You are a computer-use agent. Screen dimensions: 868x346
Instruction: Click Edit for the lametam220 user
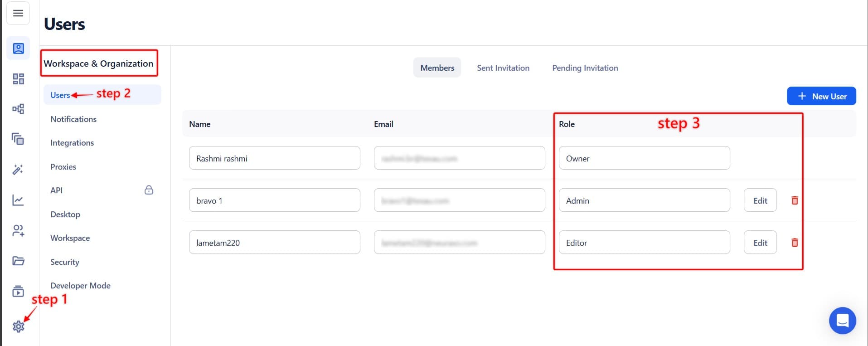760,243
